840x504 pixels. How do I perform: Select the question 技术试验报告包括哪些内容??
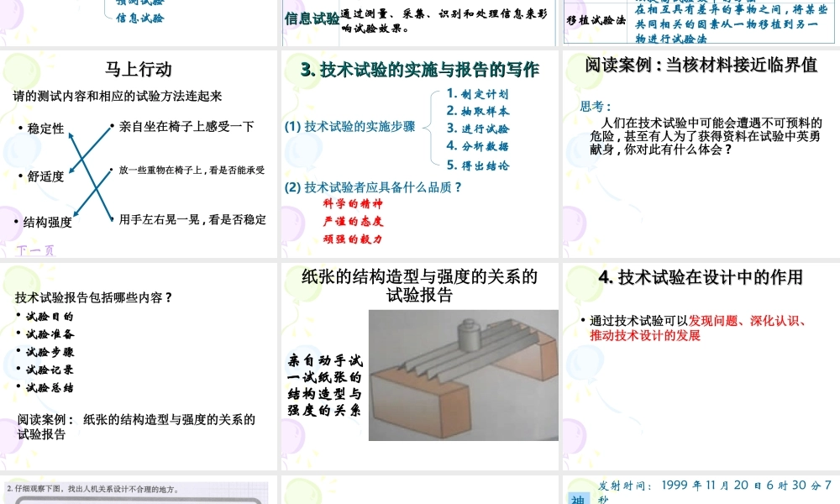click(94, 298)
